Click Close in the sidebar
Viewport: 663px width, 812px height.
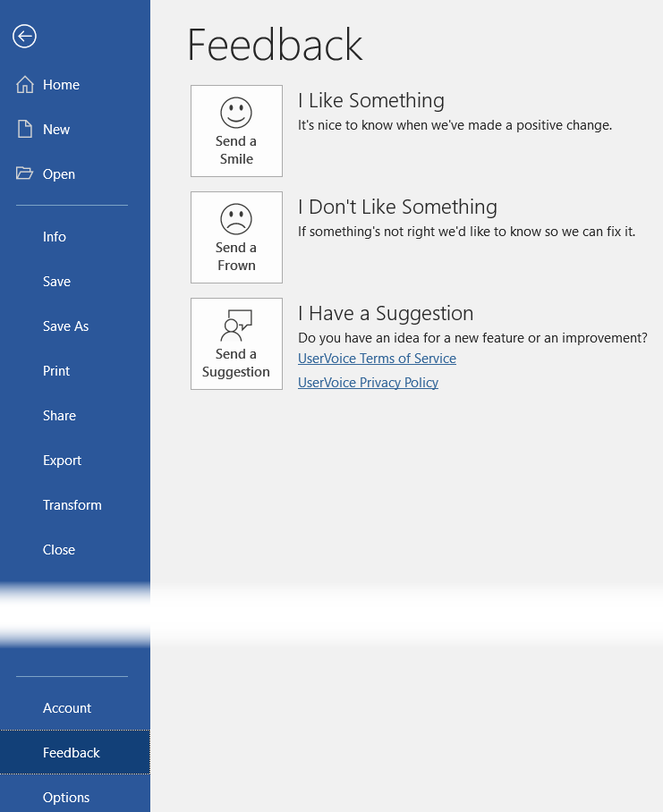tap(75, 549)
